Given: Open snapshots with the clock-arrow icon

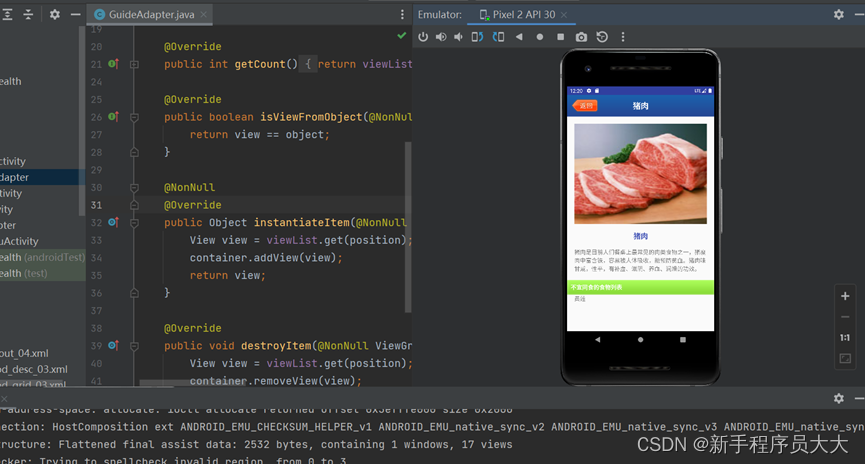Looking at the screenshot, I should (602, 37).
